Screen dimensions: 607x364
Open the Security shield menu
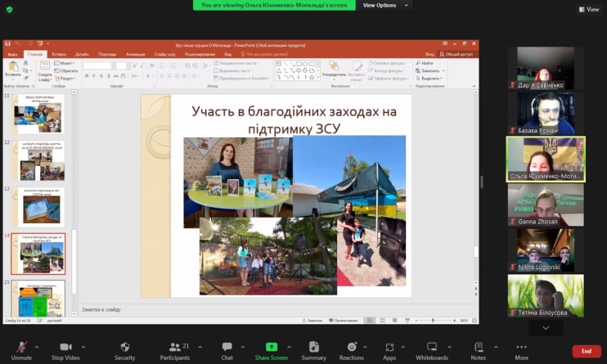coord(124,351)
